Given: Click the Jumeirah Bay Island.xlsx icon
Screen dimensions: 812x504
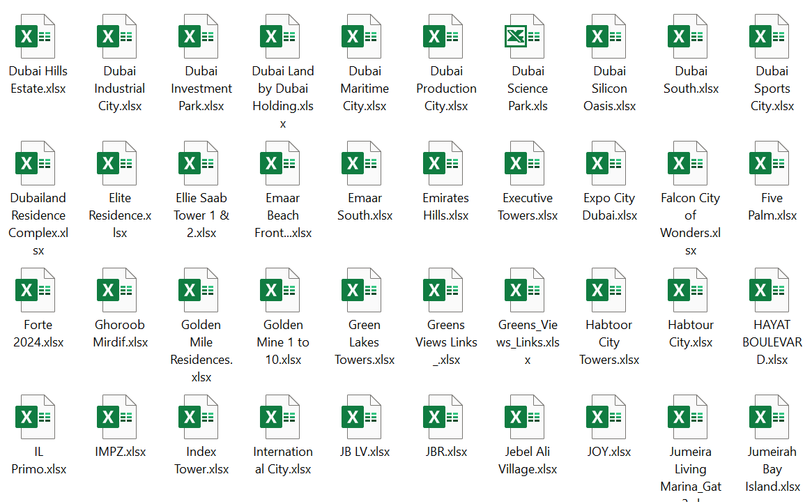Looking at the screenshot, I should click(770, 417).
